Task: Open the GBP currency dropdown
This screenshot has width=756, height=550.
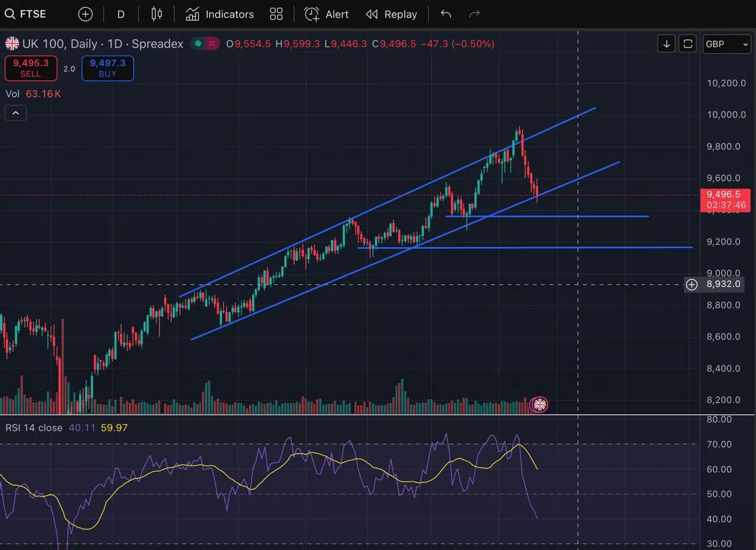Action: point(726,44)
